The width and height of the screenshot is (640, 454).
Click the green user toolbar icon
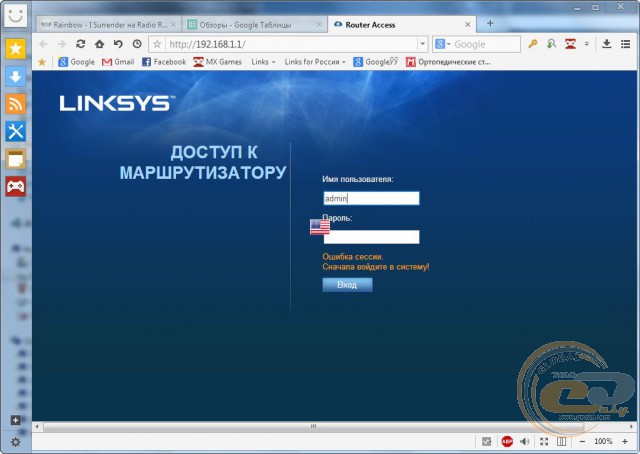point(551,44)
